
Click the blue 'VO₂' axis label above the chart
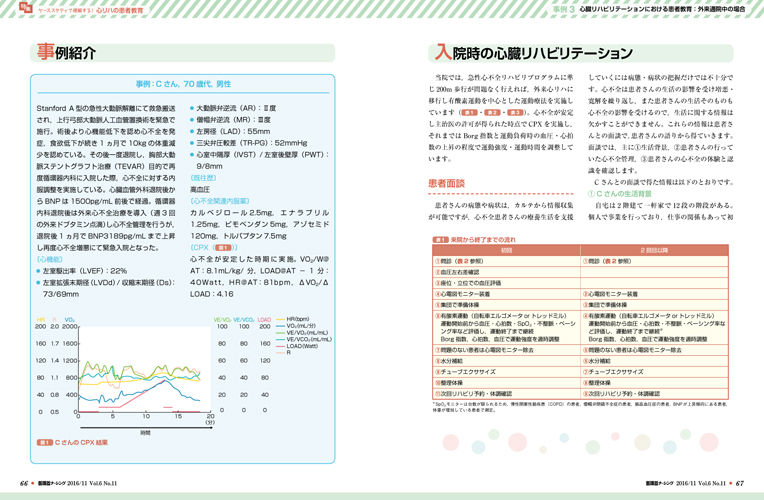click(70, 320)
